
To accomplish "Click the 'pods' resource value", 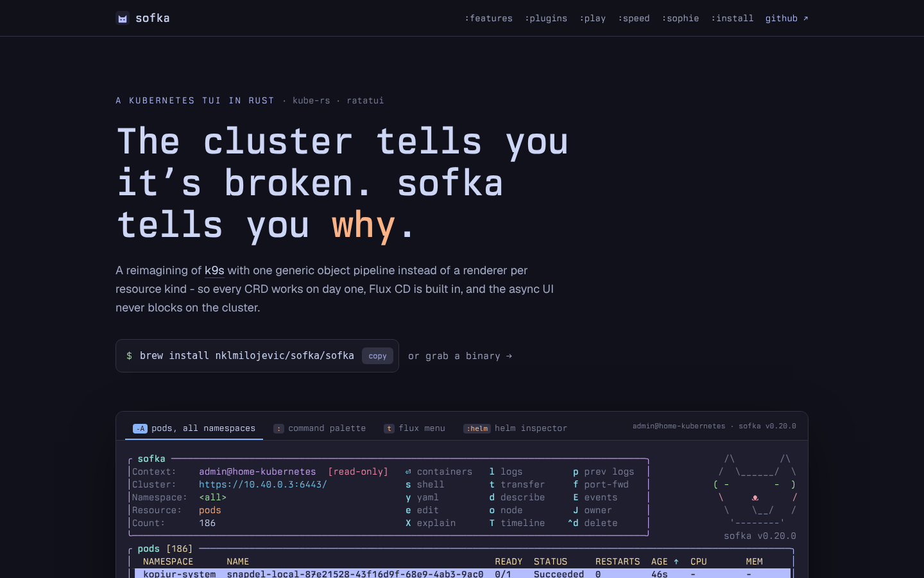I will coord(210,510).
